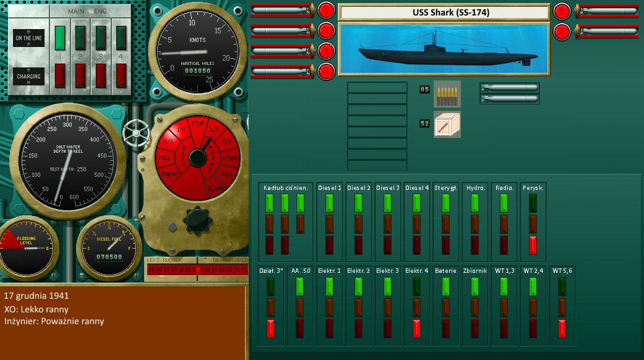
Task: Toggle engine 4 On The Line switch
Action: [121, 37]
